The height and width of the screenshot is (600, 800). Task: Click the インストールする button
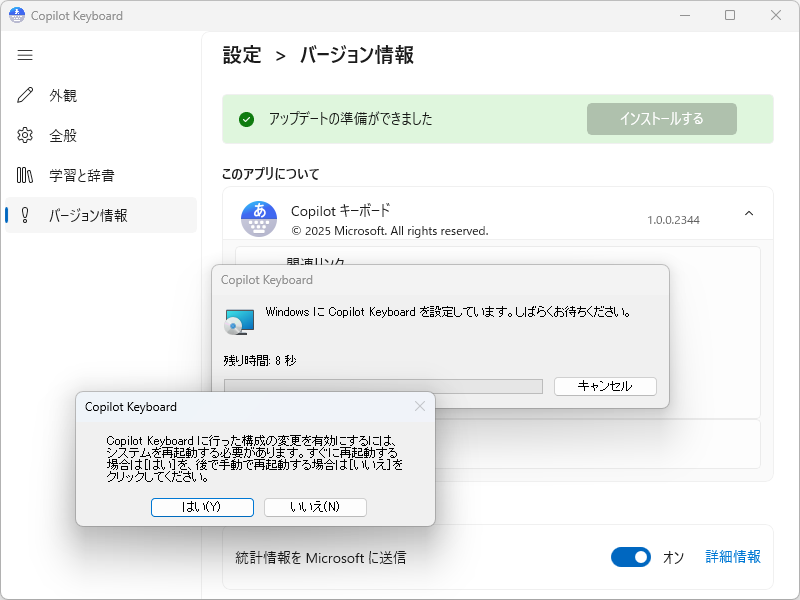point(661,118)
